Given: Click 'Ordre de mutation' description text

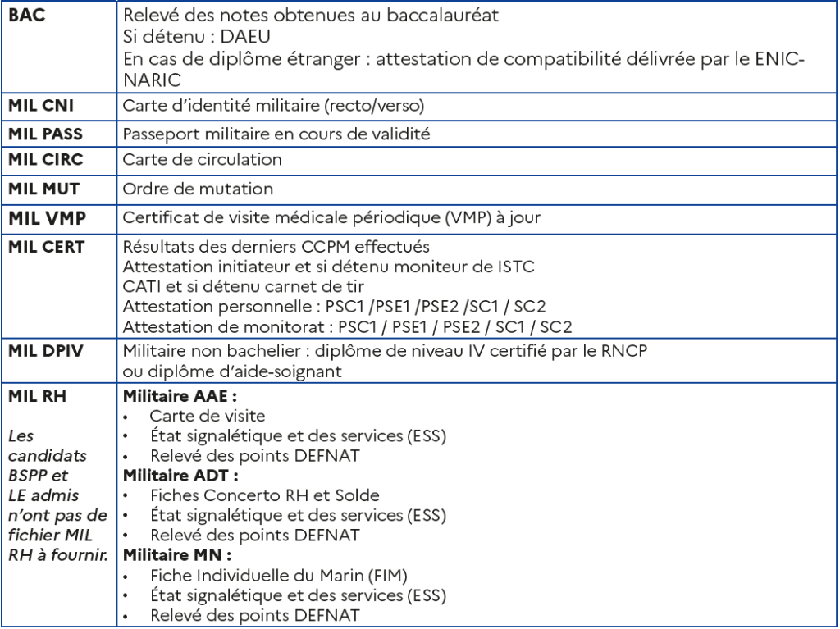Looking at the screenshot, I should point(198,189).
